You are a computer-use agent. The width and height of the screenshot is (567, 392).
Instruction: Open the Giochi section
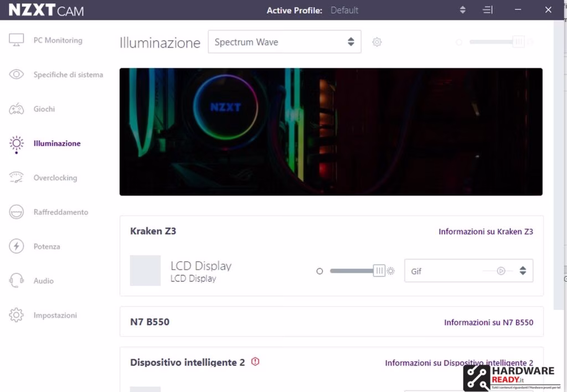click(44, 109)
